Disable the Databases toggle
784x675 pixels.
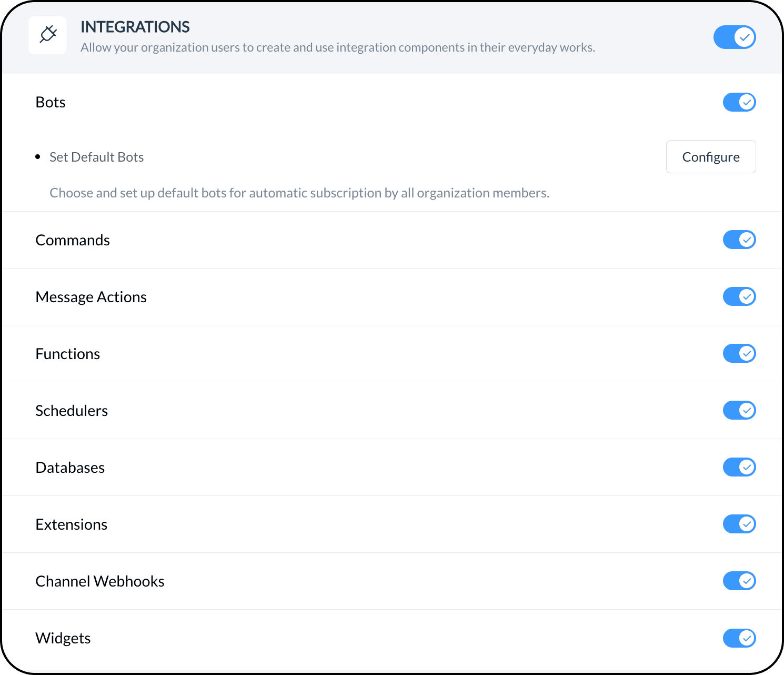click(x=739, y=468)
